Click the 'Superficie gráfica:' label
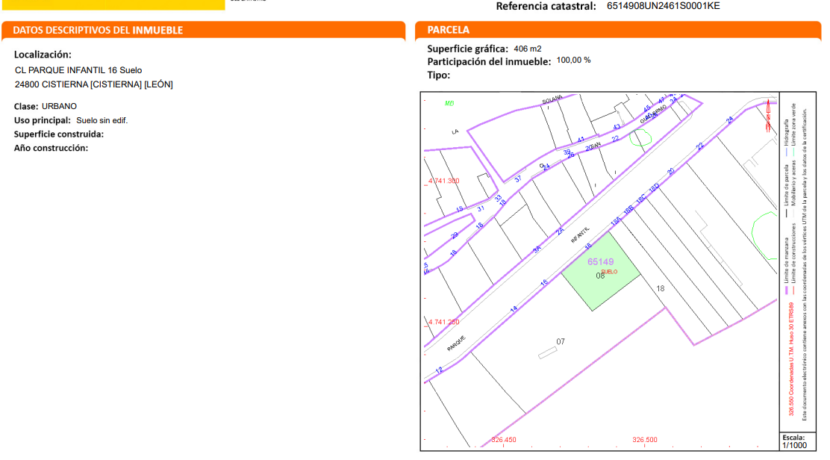This screenshot has width=830, height=460. pos(467,49)
